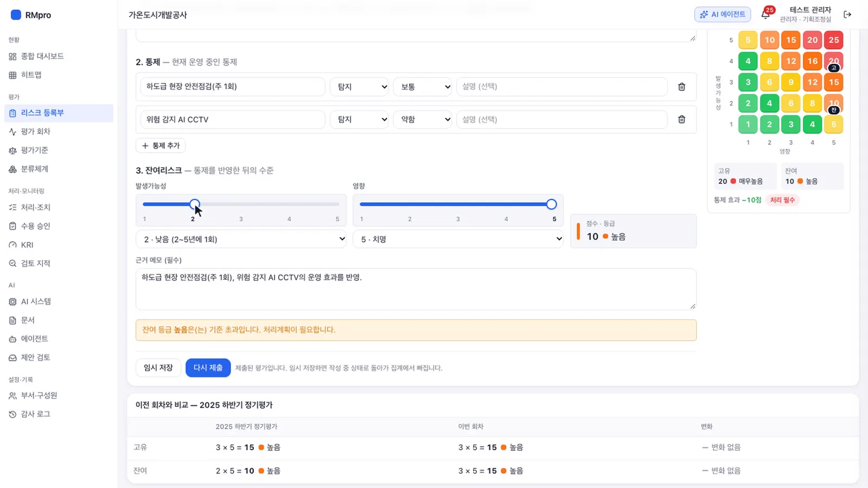This screenshot has width=868, height=488.
Task: Select 리스크 등록부 in the sidebar
Action: pyautogui.click(x=59, y=113)
